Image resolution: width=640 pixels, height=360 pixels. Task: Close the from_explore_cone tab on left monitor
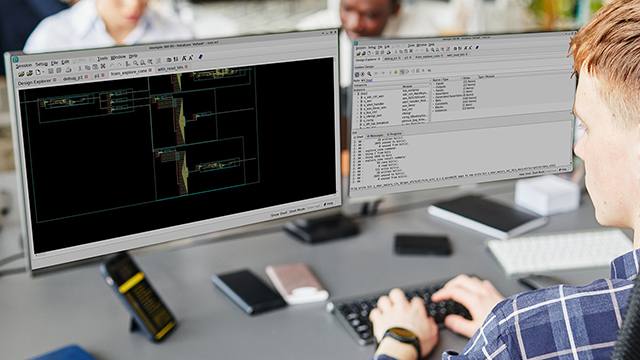[x=150, y=70]
